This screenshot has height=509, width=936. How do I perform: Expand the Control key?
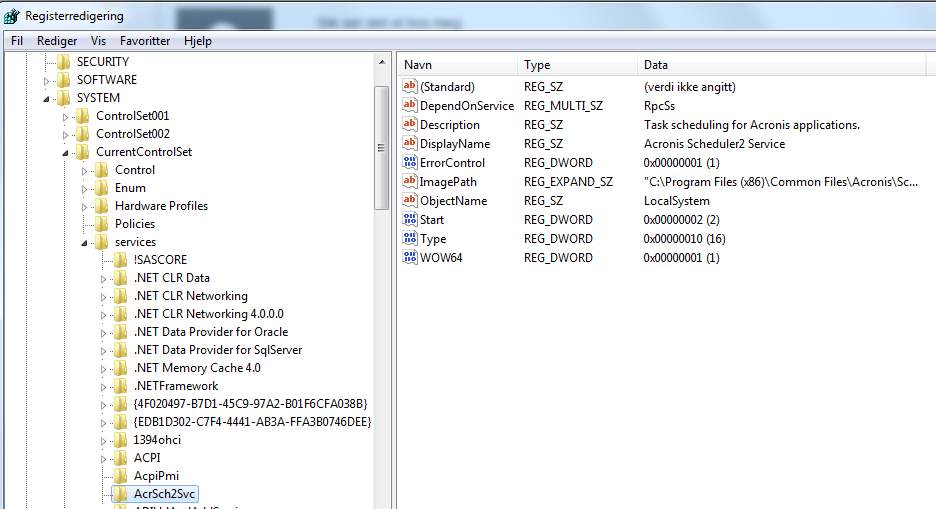tap(84, 171)
